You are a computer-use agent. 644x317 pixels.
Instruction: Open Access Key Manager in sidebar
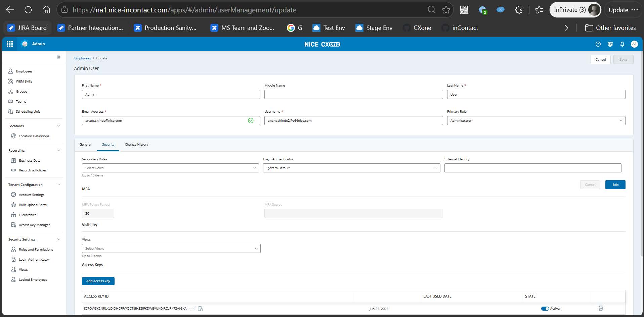(34, 225)
